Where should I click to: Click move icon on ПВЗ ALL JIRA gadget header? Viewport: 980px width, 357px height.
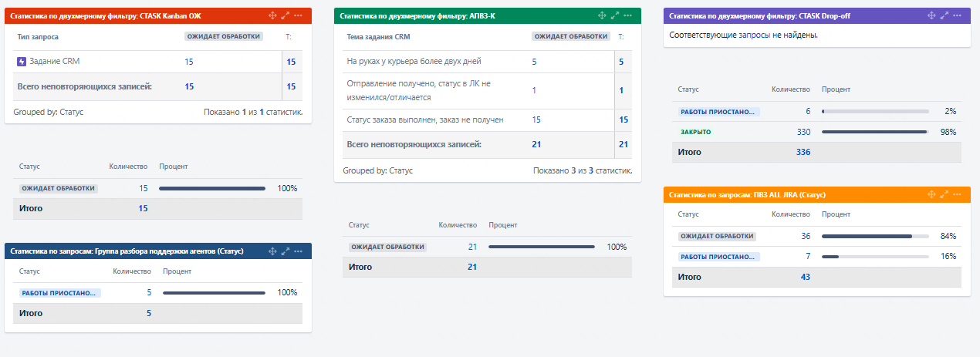931,194
